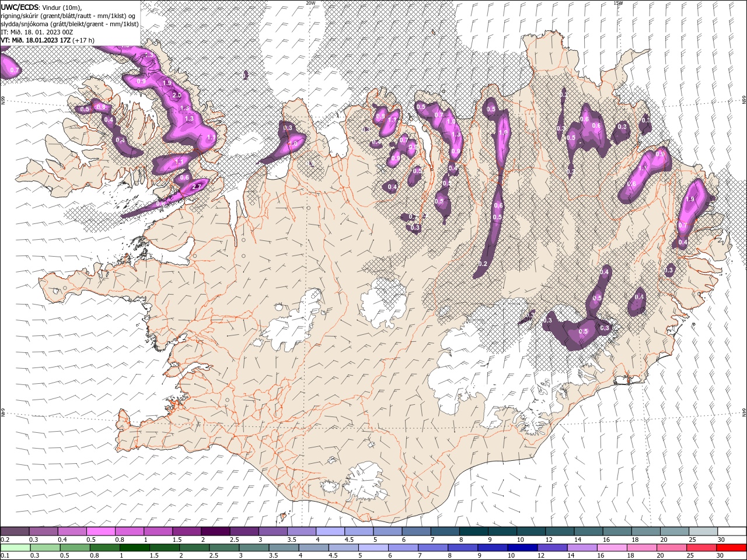Screen dimensions: 747x560
Task: Click the 'slydda/snjókoma' line in the header box
Action: coord(69,24)
